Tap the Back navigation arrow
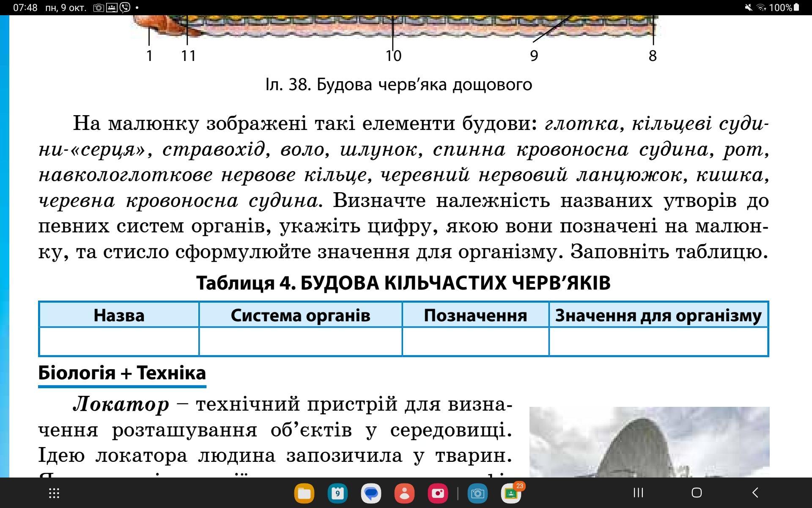Image resolution: width=812 pixels, height=508 pixels. (x=755, y=493)
